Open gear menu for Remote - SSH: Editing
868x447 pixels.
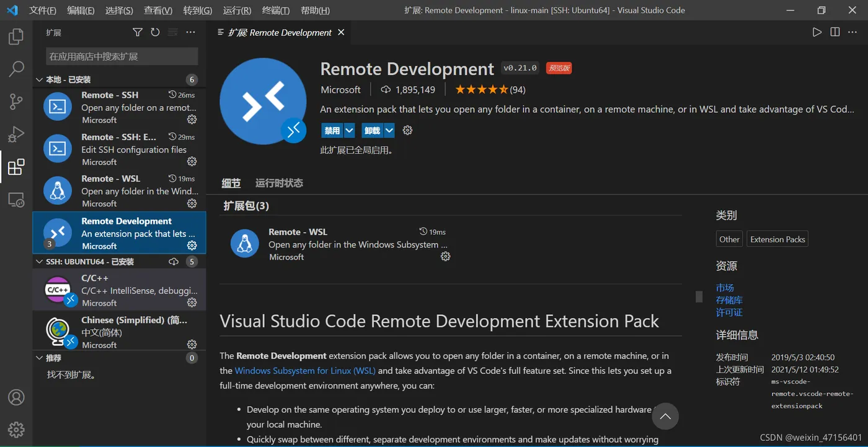click(192, 162)
